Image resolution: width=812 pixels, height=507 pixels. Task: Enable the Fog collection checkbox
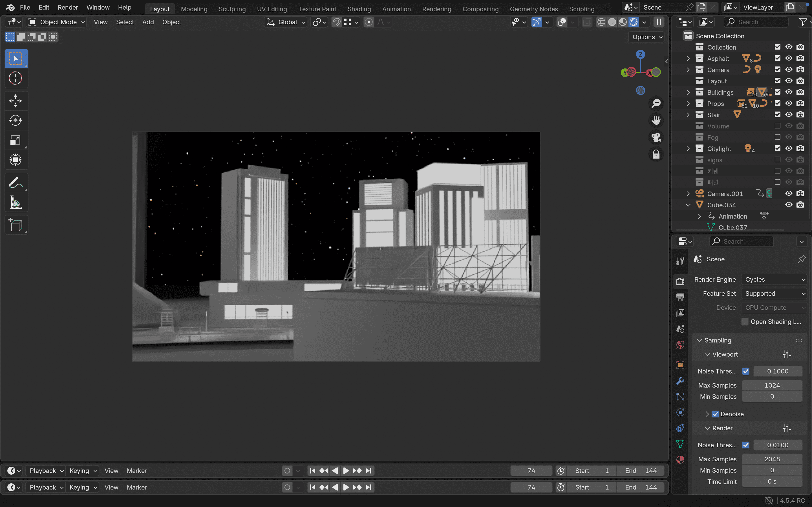pos(777,137)
